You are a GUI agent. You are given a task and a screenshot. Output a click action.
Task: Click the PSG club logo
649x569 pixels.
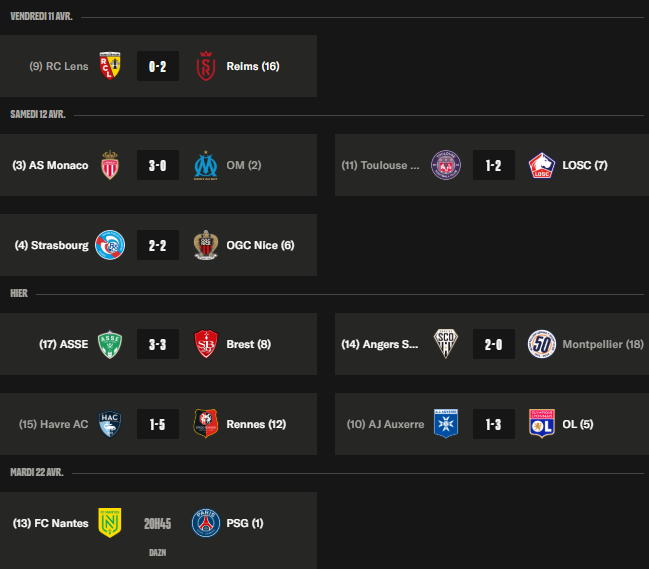[206, 523]
